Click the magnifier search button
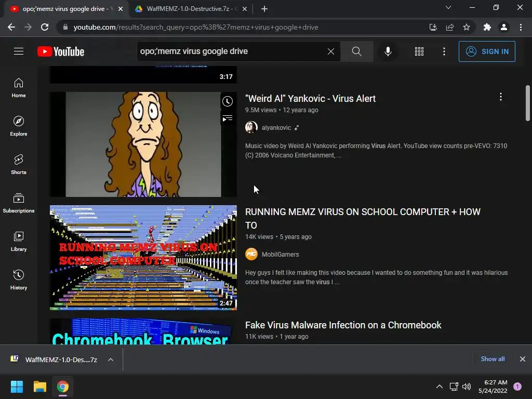 356,51
